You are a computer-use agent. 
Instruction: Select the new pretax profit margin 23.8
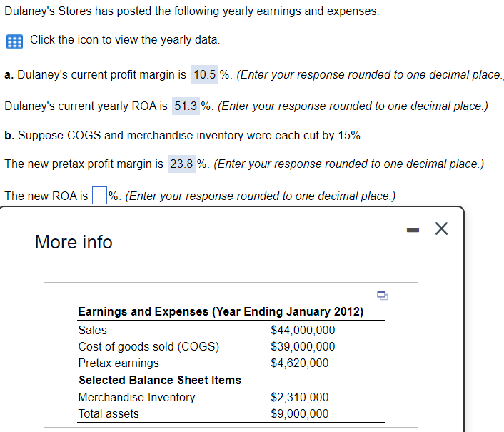click(x=181, y=164)
